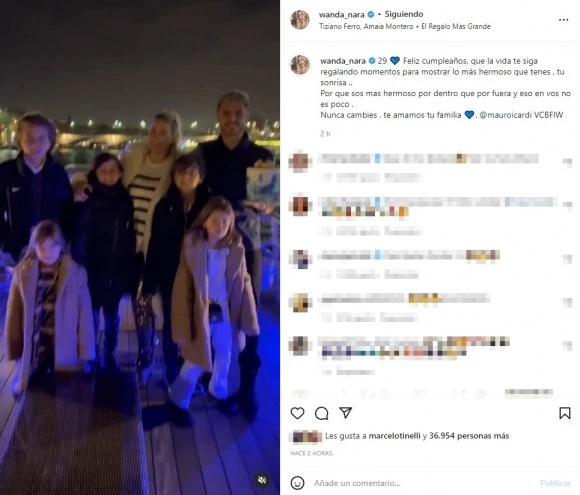Image resolution: width=580 pixels, height=495 pixels.
Task: Open comments with the speech bubble icon
Action: (321, 413)
